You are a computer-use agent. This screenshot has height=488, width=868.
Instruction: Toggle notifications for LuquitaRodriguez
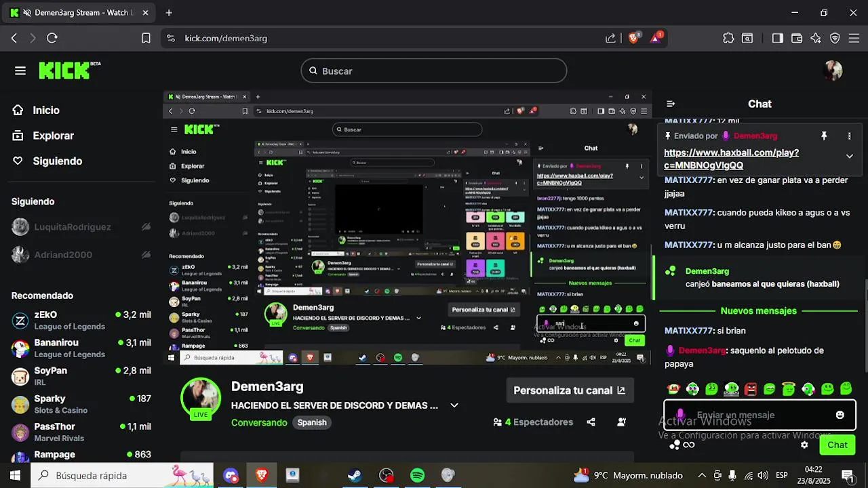[x=146, y=227]
